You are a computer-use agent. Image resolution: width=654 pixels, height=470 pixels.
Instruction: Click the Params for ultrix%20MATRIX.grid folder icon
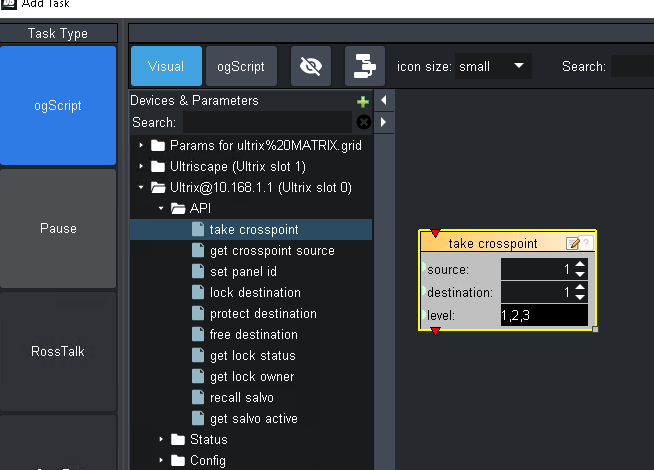pyautogui.click(x=158, y=145)
